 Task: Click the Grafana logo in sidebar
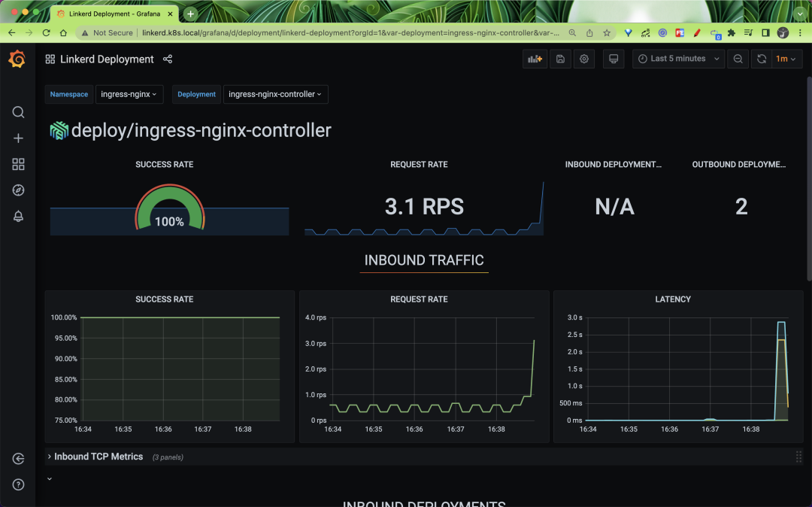click(17, 59)
